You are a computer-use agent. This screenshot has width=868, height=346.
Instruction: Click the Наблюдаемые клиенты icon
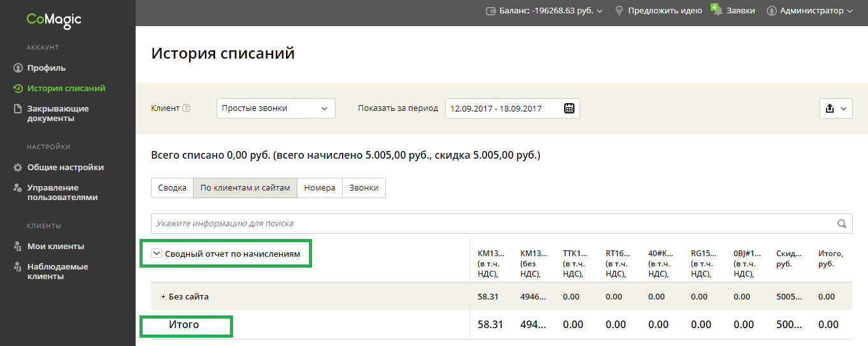pos(18,267)
